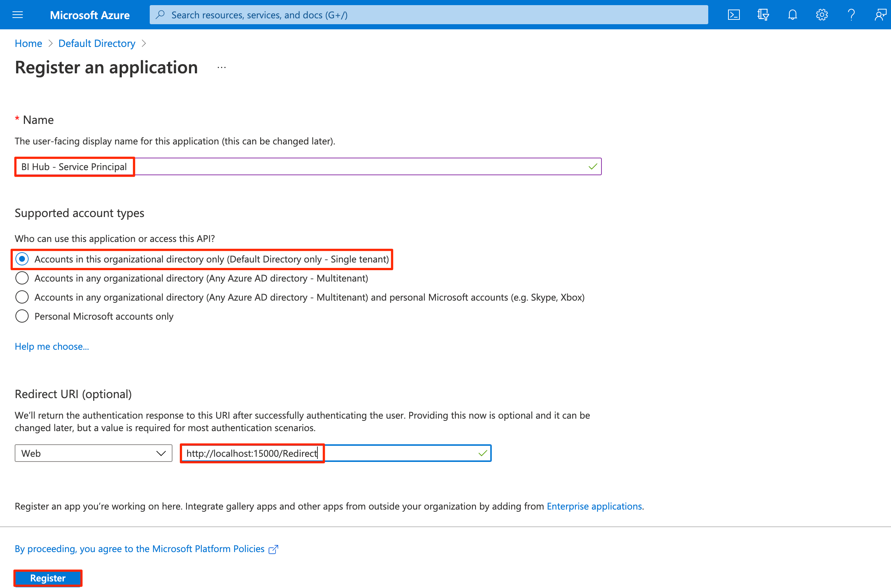Select Single tenant accounts radio button
Image resolution: width=891 pixels, height=588 pixels.
tap(22, 259)
